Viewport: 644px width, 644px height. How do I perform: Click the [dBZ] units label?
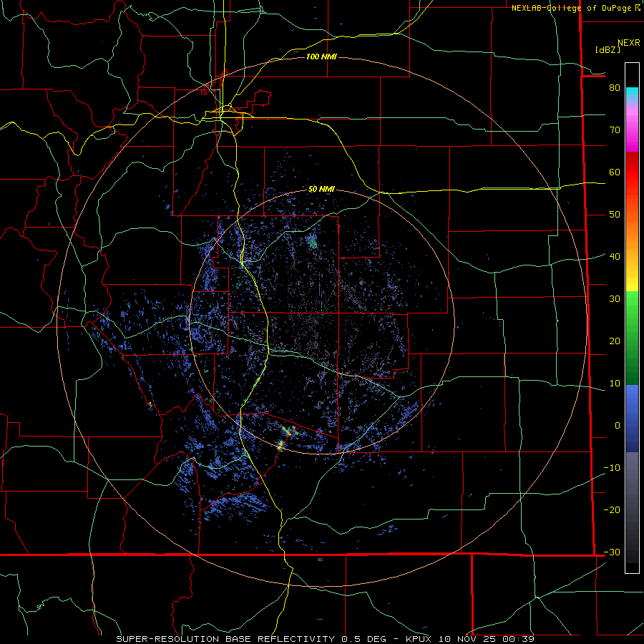pyautogui.click(x=608, y=50)
